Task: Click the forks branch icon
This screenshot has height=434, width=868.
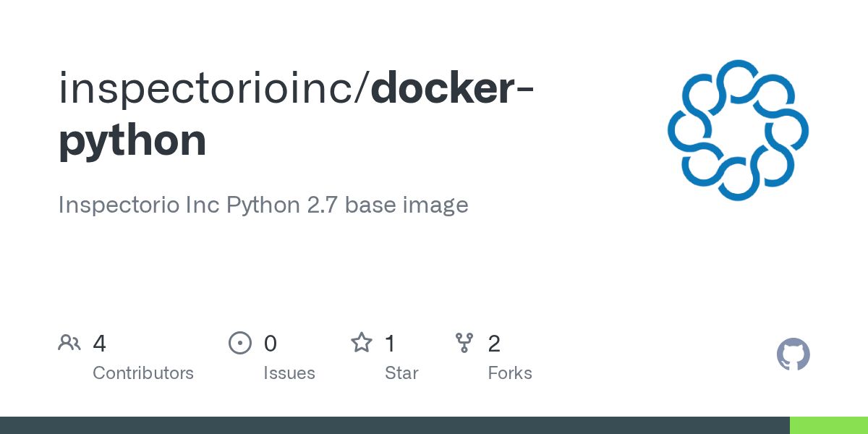Action: (464, 343)
